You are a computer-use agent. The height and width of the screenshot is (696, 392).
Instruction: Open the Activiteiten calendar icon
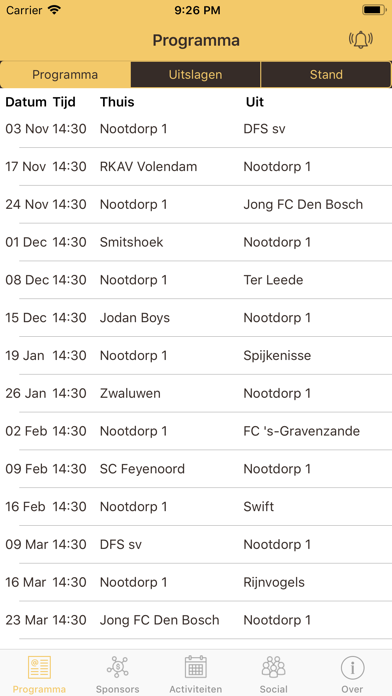(196, 667)
